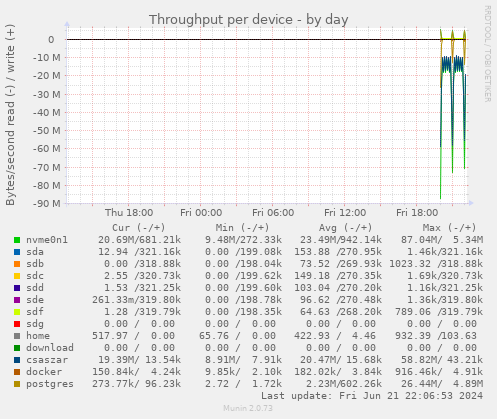Click nvme0n1 average value 23.49M/942.14k
Viewport: 497px width, 419px height.
[x=341, y=240]
